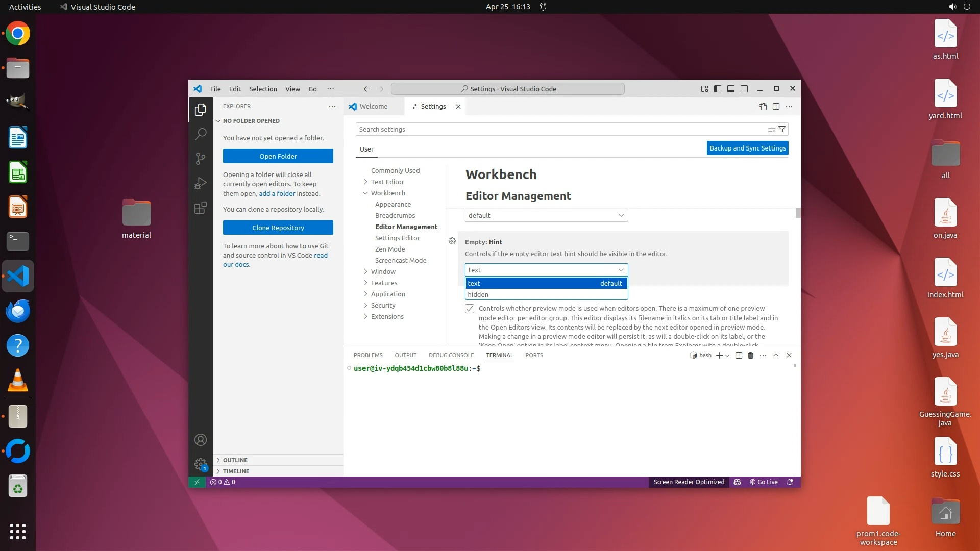Open Manage gear icon in activity bar
This screenshot has height=551, width=980.
point(201,464)
